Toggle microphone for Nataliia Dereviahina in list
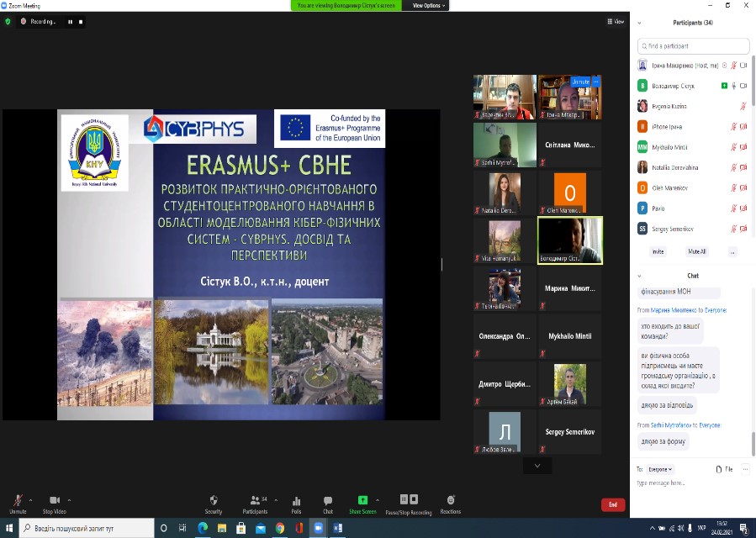 coord(733,168)
